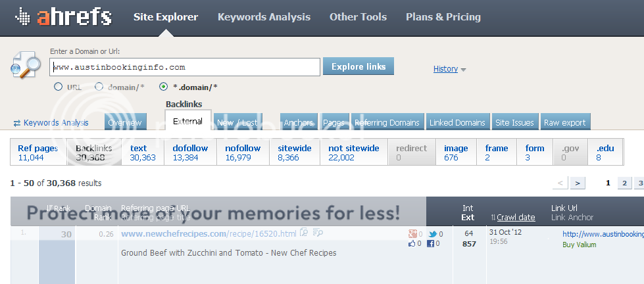The width and height of the screenshot is (644, 284).
Task: Click the page title Ground Beef with Zucchini
Action: 228,253
